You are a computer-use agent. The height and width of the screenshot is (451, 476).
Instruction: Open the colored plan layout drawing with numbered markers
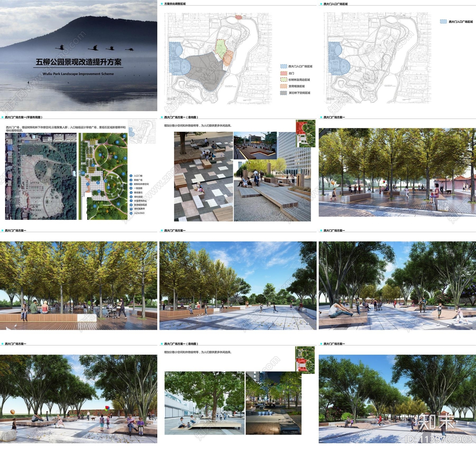click(103, 176)
